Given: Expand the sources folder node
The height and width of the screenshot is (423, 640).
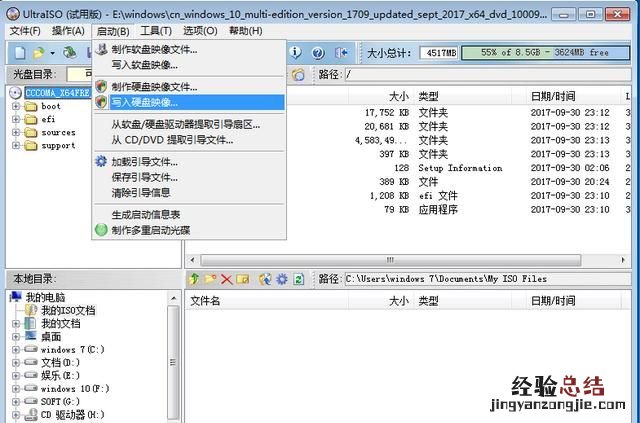Looking at the screenshot, I should click(16, 132).
